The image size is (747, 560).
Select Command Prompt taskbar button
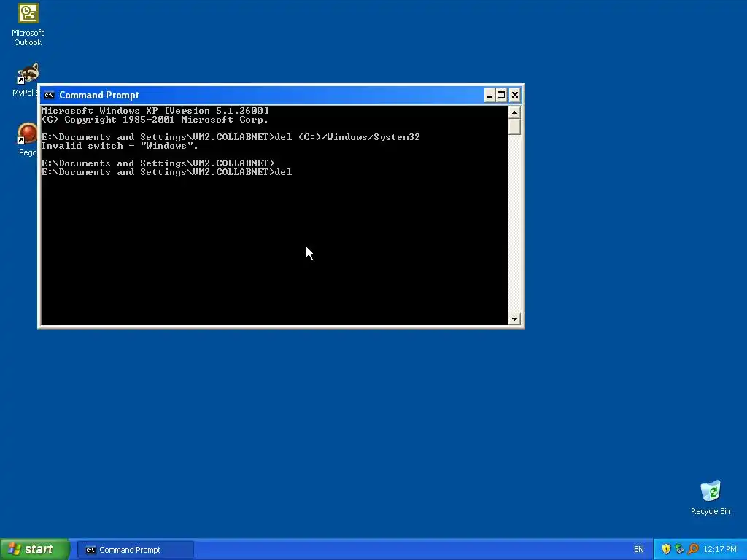pyautogui.click(x=135, y=550)
